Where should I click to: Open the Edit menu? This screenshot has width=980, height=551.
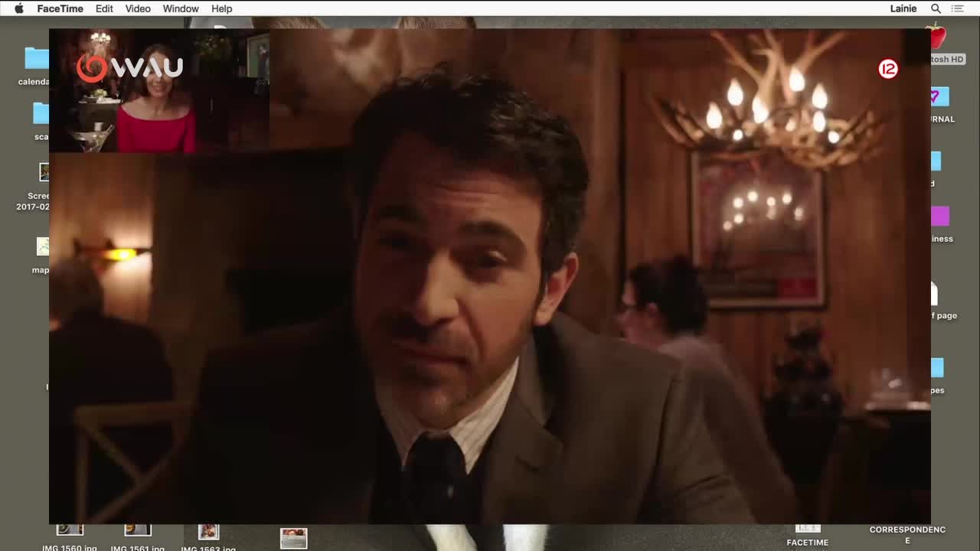tap(104, 8)
